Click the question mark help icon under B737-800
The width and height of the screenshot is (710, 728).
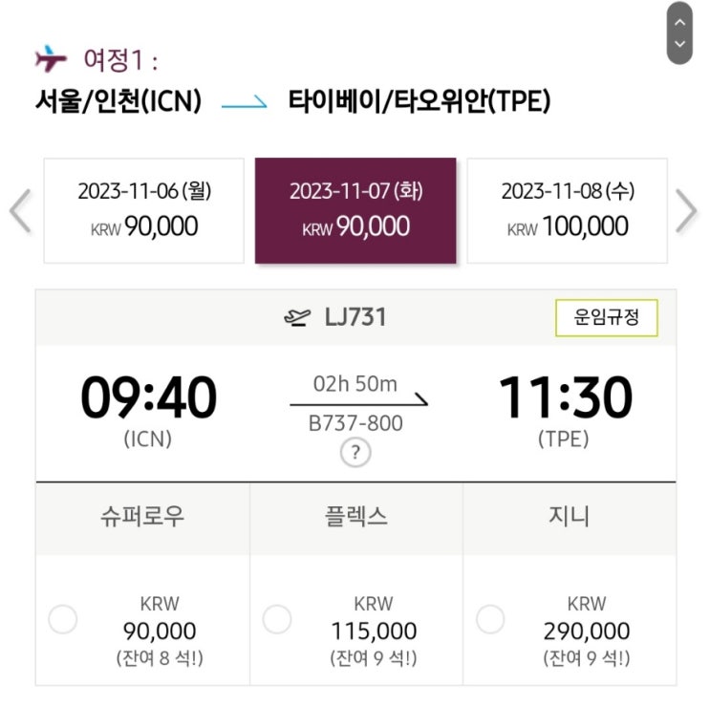coord(355,452)
